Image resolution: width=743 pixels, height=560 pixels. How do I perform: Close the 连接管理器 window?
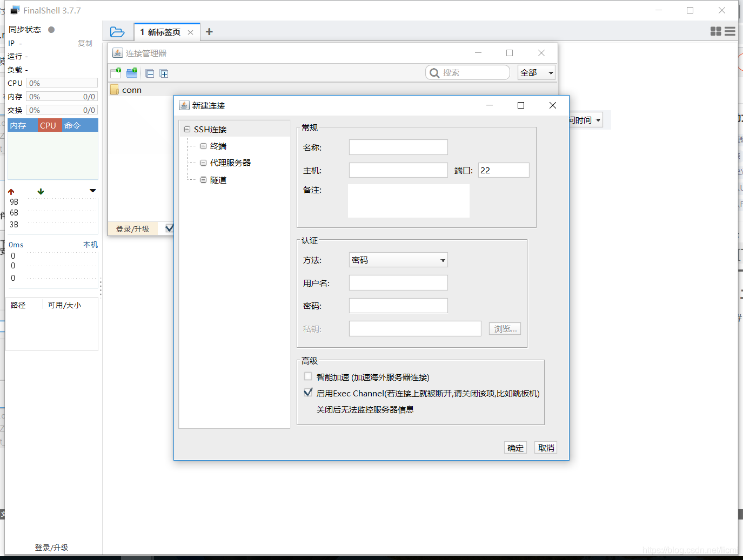pyautogui.click(x=541, y=53)
